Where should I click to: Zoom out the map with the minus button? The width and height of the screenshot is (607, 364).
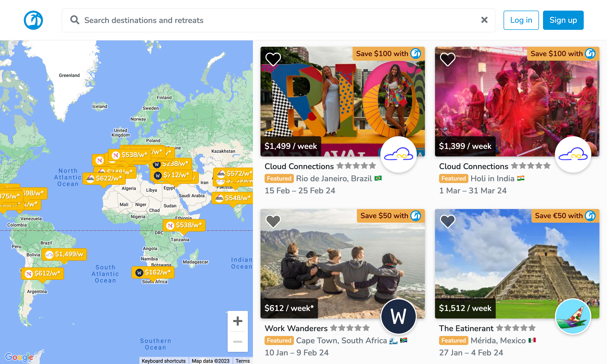(x=237, y=342)
